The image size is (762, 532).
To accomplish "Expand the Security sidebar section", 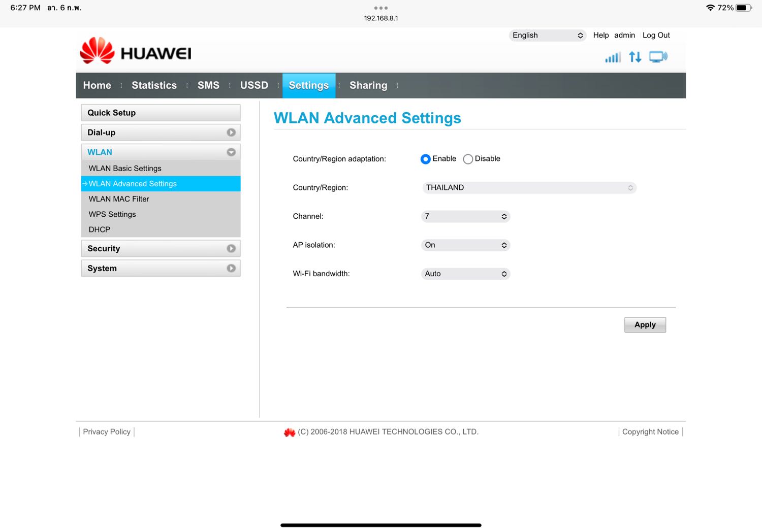I will (x=161, y=249).
